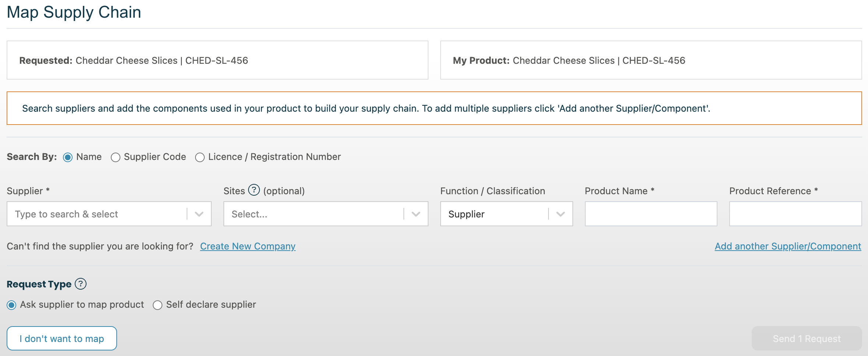Click the Function dropdown chevron arrow

tap(561, 214)
